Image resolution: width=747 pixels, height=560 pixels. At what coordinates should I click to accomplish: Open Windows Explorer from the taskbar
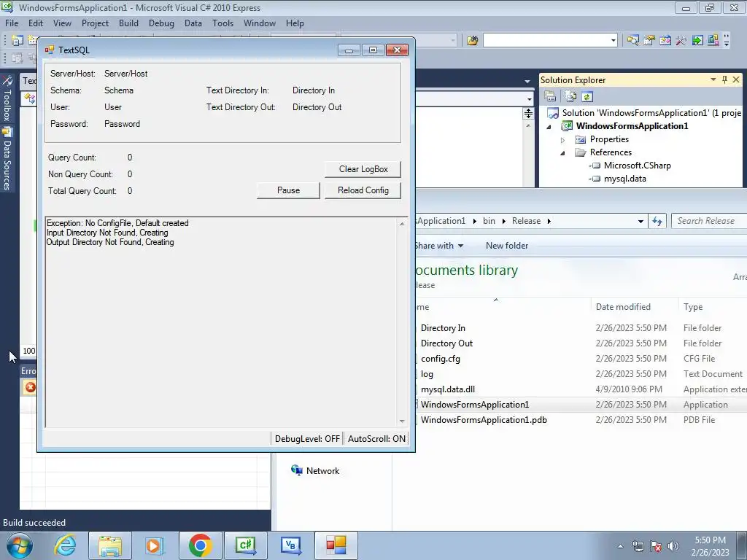(110, 545)
